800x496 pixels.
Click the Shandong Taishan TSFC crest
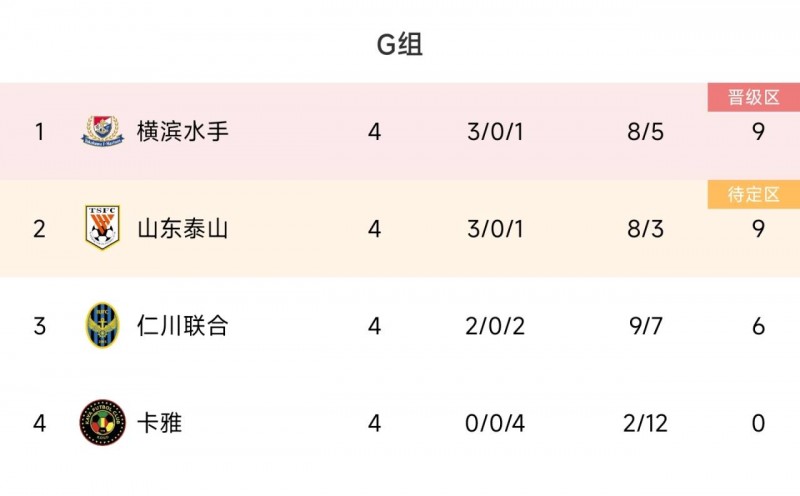[102, 228]
